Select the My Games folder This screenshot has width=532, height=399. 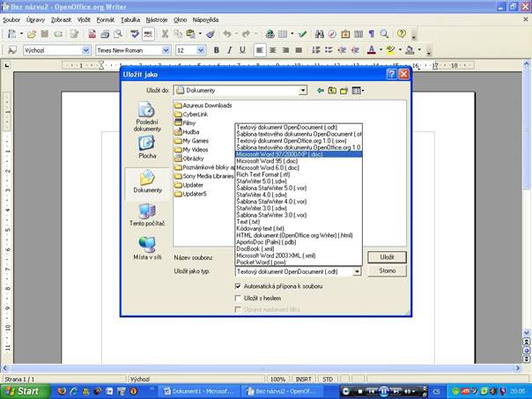point(191,141)
